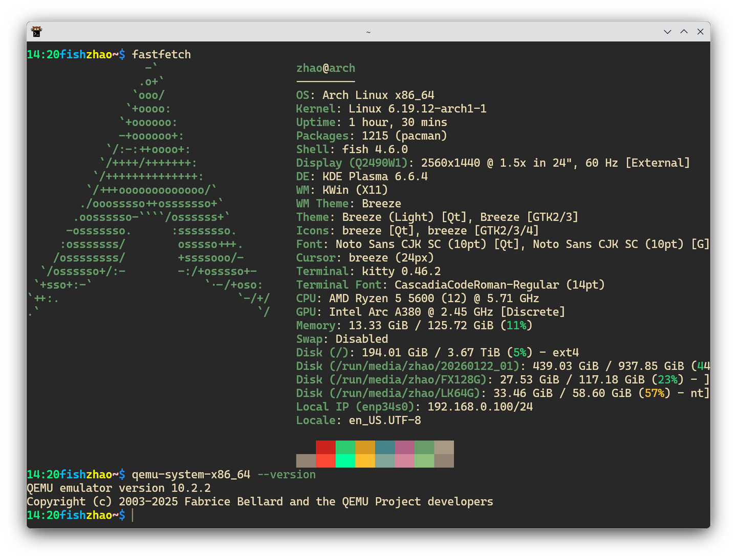
Task: Click the 'Locale: en_US.UTF-8' line
Action: [358, 420]
